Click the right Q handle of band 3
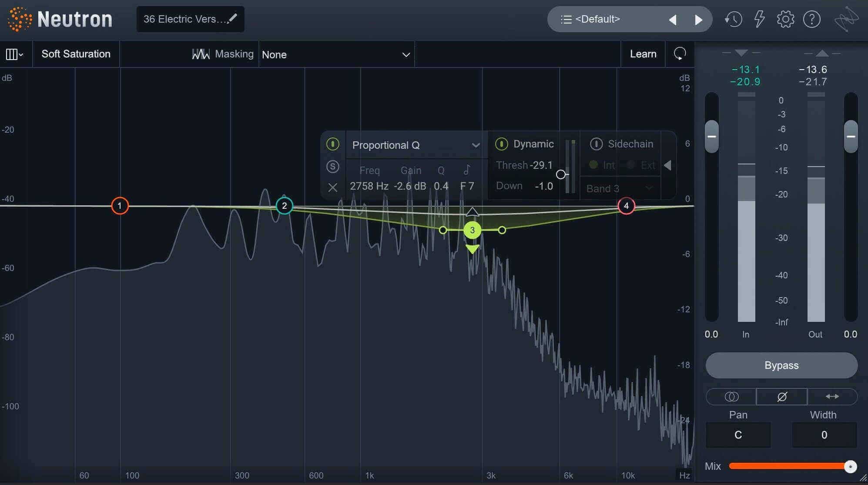Image resolution: width=868 pixels, height=485 pixels. click(x=502, y=230)
